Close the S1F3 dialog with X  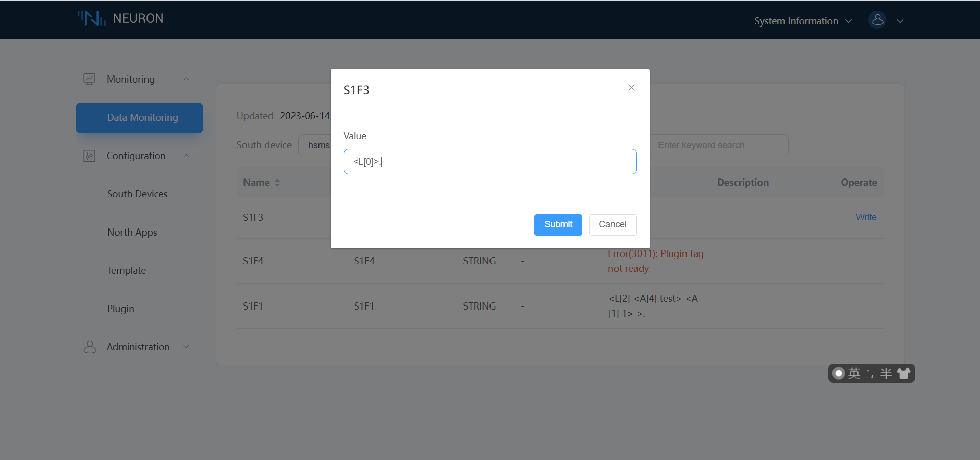[631, 88]
